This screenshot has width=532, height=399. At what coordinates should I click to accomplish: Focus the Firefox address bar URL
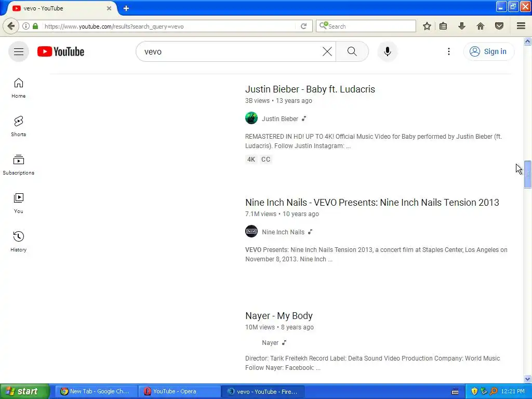(x=170, y=26)
